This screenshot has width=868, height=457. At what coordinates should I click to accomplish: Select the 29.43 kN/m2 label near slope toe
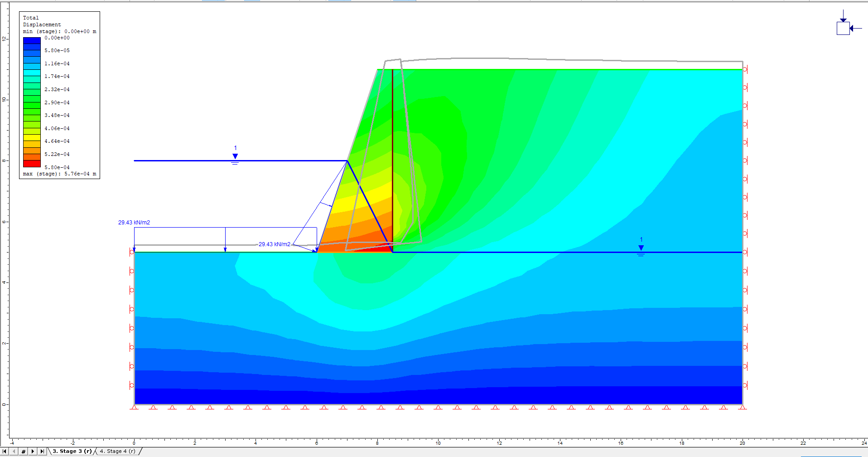pyautogui.click(x=275, y=244)
